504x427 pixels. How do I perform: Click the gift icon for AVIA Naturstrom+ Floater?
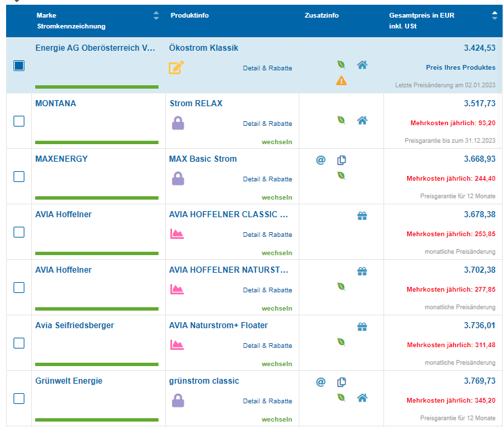[x=362, y=327]
